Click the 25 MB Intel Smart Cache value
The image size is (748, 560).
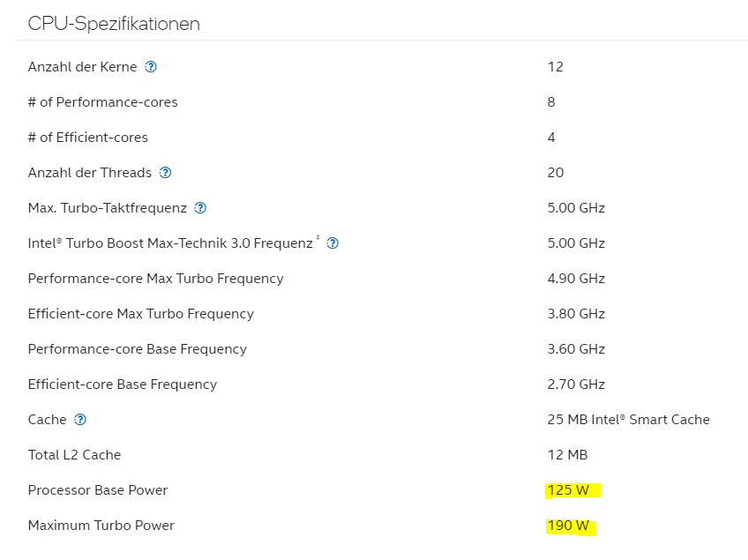(x=629, y=420)
